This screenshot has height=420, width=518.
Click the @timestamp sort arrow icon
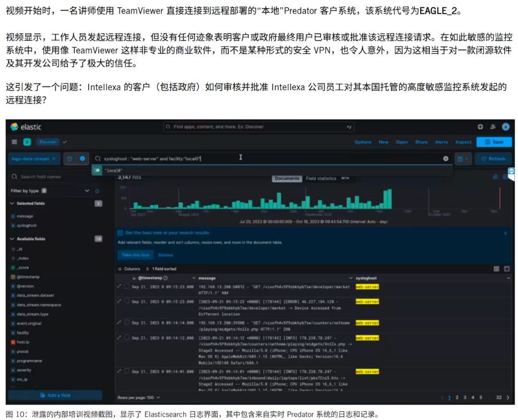(x=134, y=278)
